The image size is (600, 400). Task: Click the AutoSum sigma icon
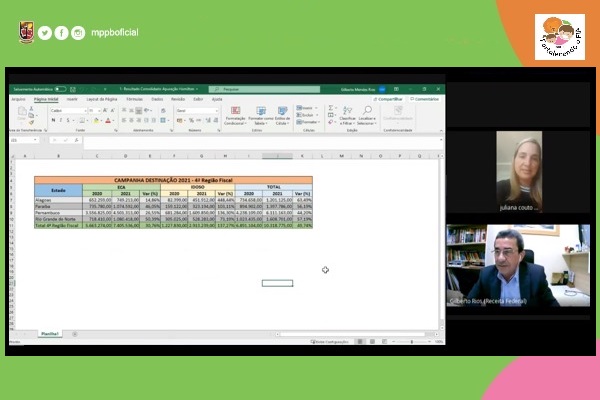(x=331, y=108)
